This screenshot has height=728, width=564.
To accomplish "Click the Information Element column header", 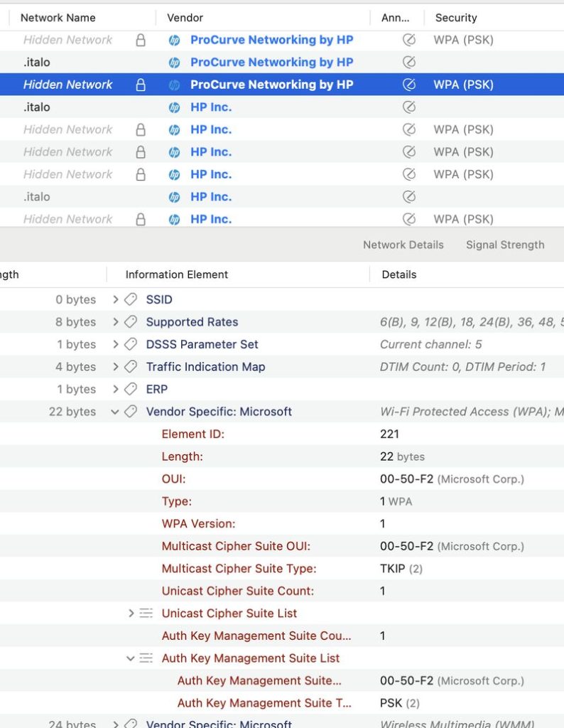I will pyautogui.click(x=177, y=274).
